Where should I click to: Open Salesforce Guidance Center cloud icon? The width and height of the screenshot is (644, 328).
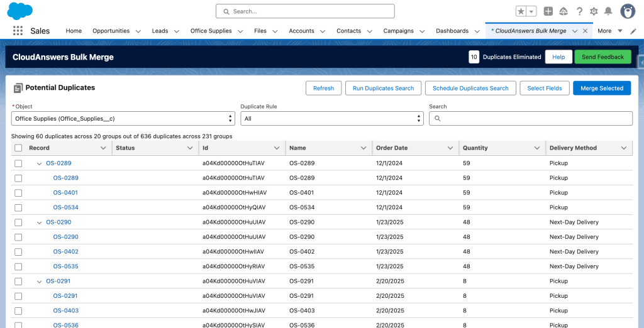pos(563,11)
